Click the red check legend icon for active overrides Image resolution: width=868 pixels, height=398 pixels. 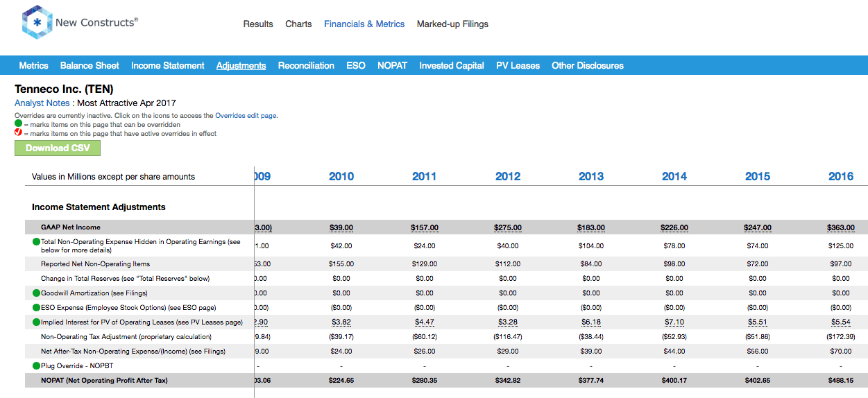pyautogui.click(x=19, y=133)
